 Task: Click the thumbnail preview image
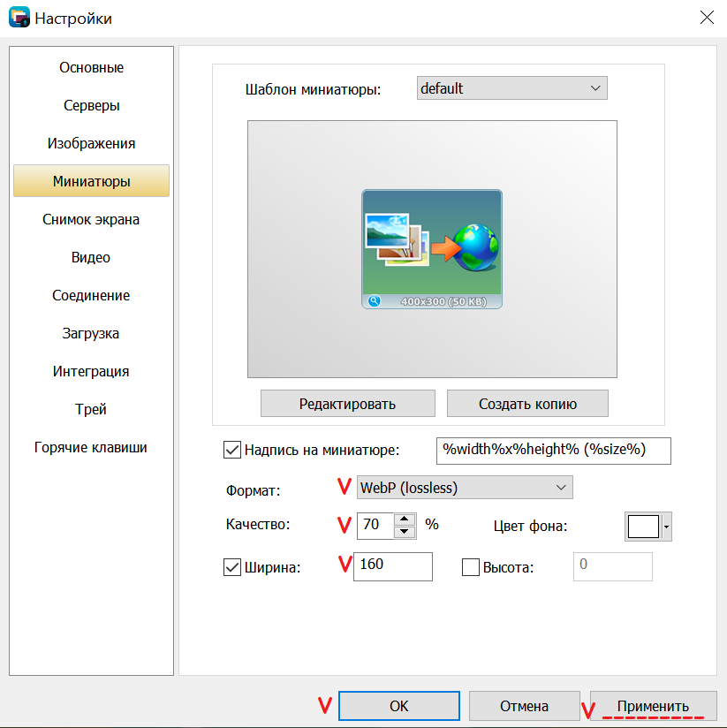[x=432, y=249]
